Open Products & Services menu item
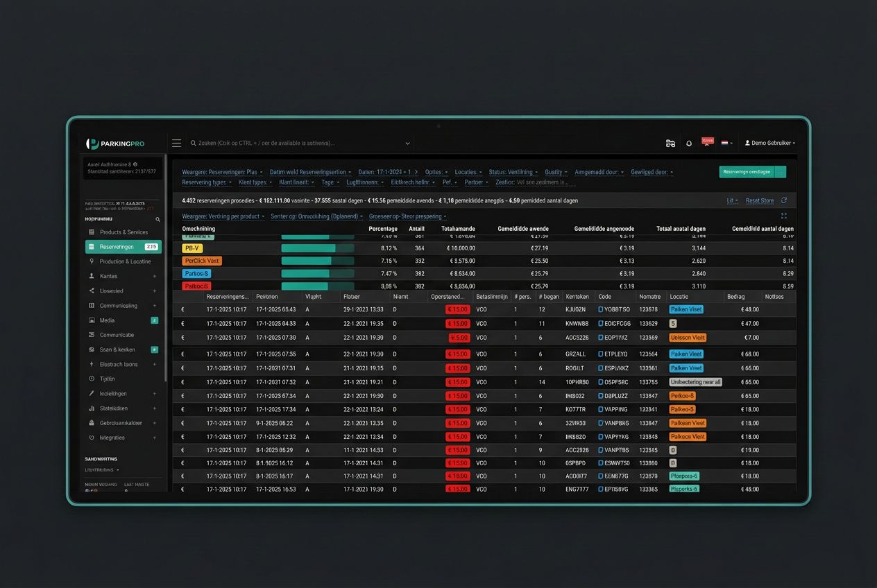 click(x=124, y=232)
